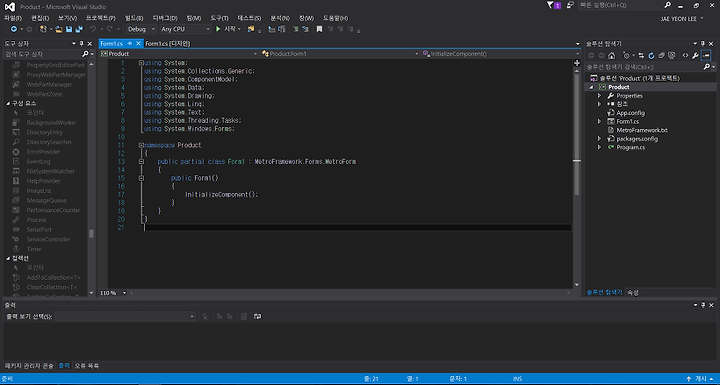
Task: Click the pending changes filter clock icon
Action: 627,56
